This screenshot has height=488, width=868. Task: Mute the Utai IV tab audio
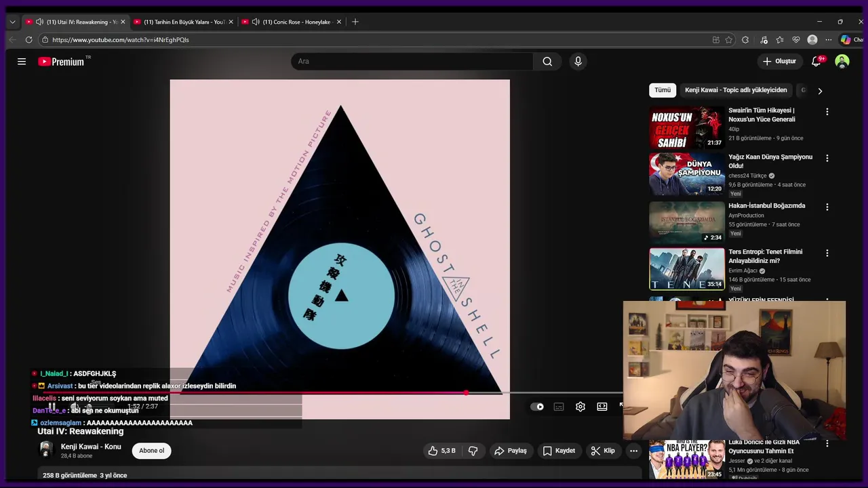(x=39, y=22)
